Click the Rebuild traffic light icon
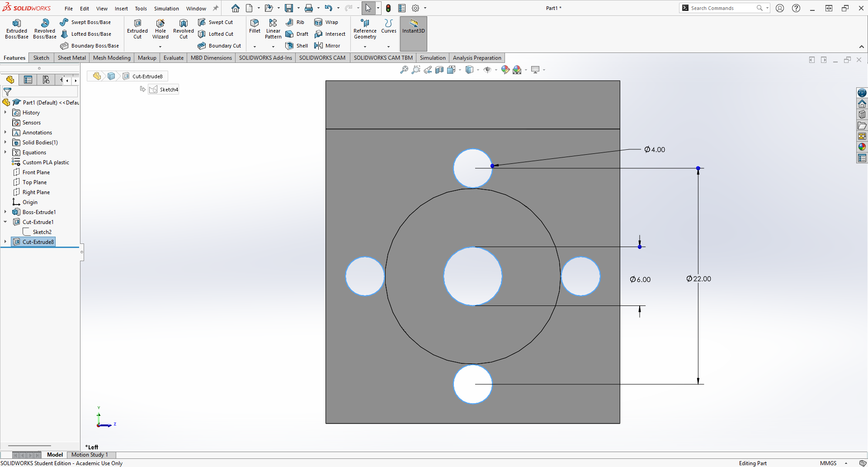Screen dimensions: 868x467 (x=388, y=8)
